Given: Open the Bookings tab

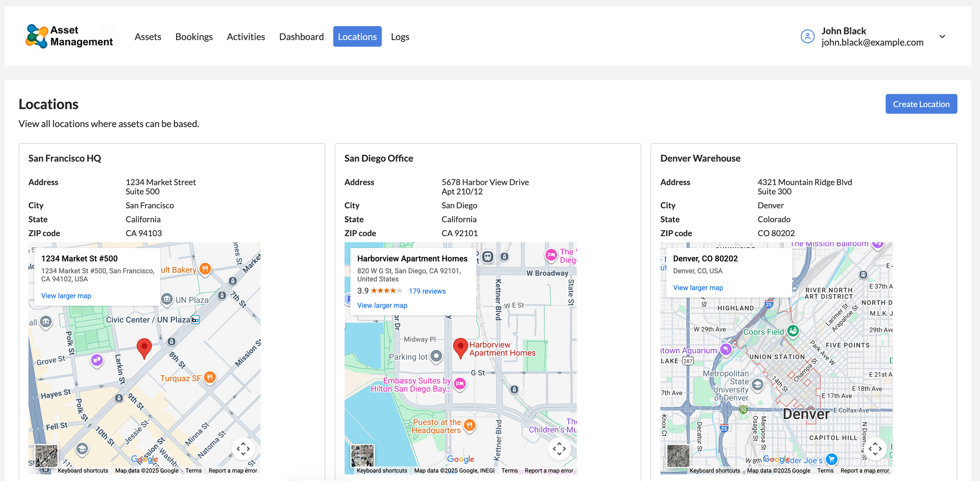Looking at the screenshot, I should pos(194,36).
